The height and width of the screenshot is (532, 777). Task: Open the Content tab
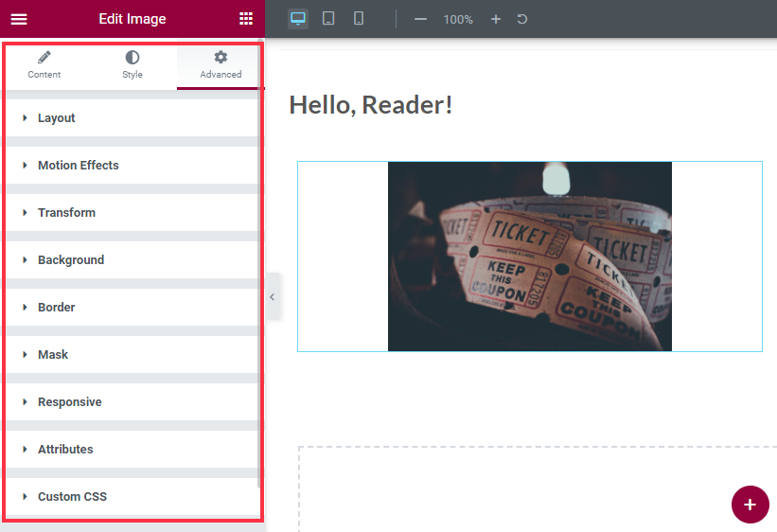click(44, 65)
